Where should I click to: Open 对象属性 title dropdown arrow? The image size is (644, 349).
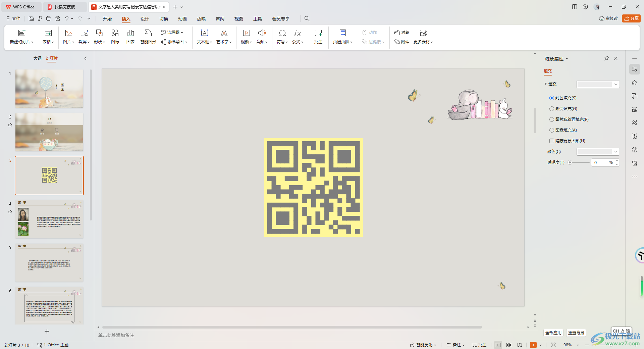pos(567,59)
